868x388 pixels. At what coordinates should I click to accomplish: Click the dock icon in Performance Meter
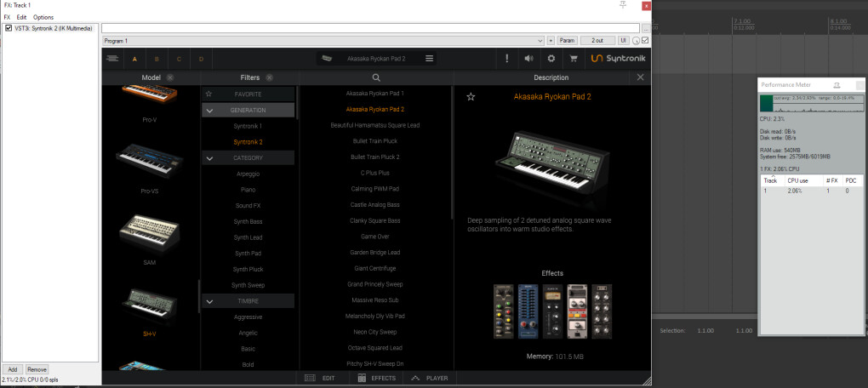(837, 85)
